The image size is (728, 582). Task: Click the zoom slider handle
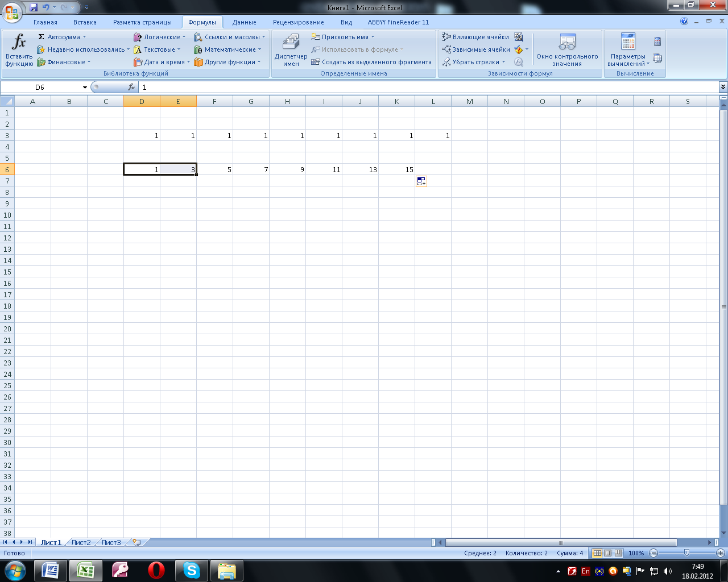[686, 553]
